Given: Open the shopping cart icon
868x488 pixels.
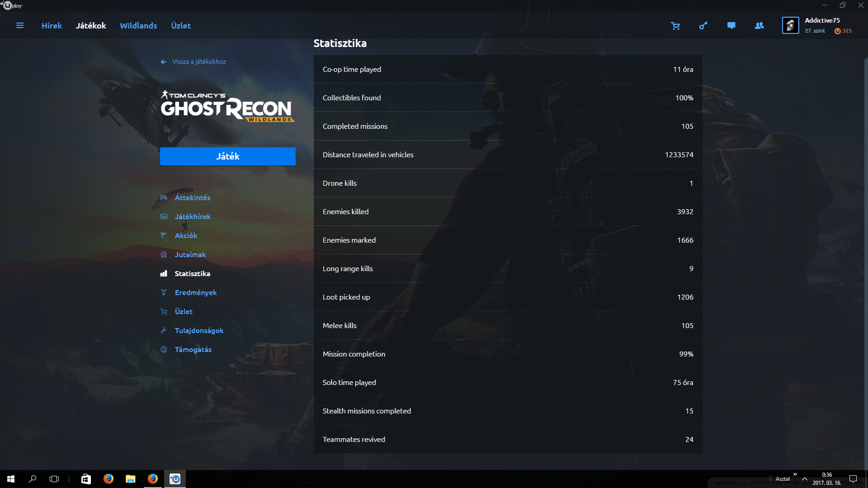Looking at the screenshot, I should pos(675,26).
